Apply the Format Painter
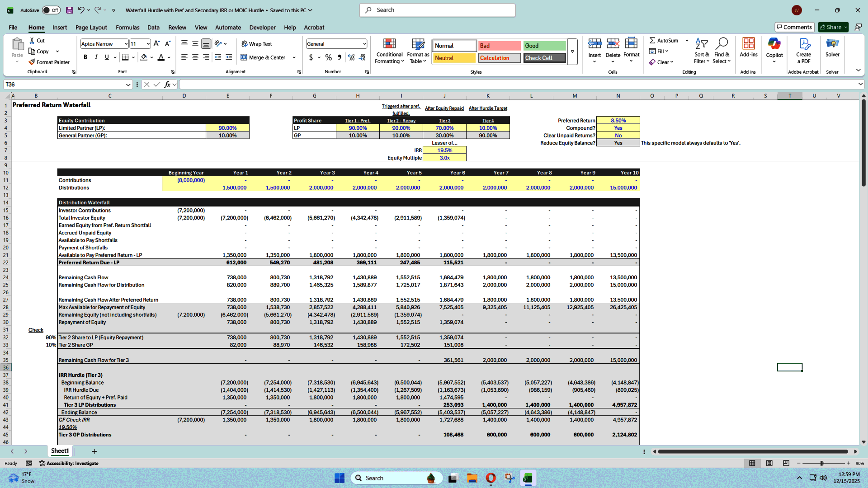The image size is (868, 488). [49, 62]
